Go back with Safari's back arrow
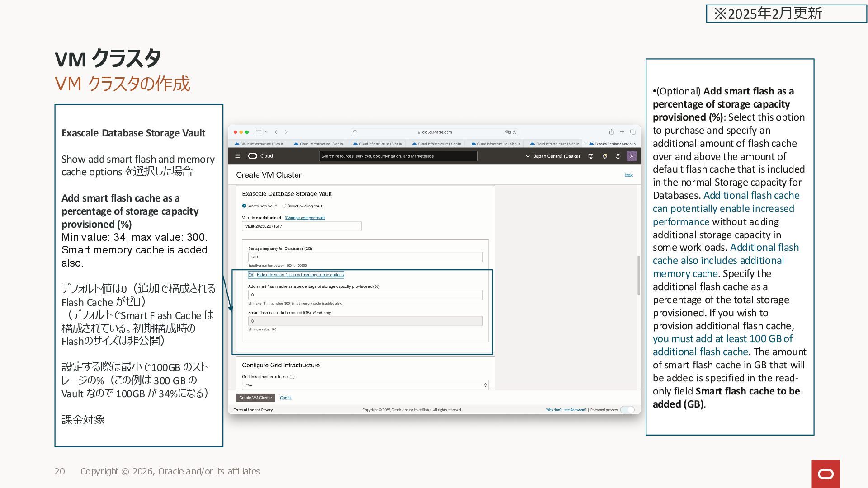Image resolution: width=868 pixels, height=488 pixels. tap(276, 132)
